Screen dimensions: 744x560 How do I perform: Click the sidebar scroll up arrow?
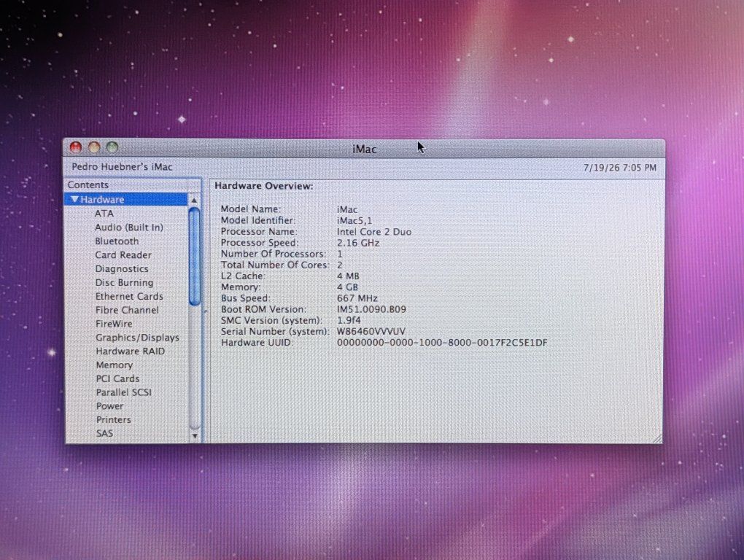click(194, 201)
